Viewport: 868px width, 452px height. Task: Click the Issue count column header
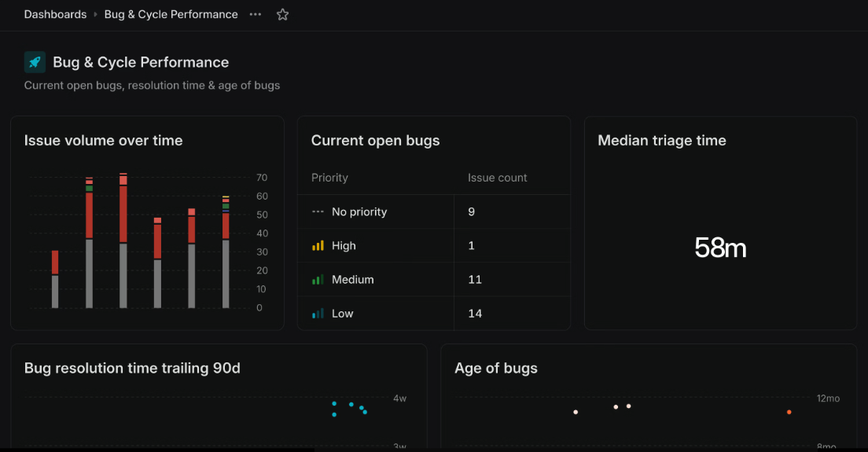pos(497,178)
